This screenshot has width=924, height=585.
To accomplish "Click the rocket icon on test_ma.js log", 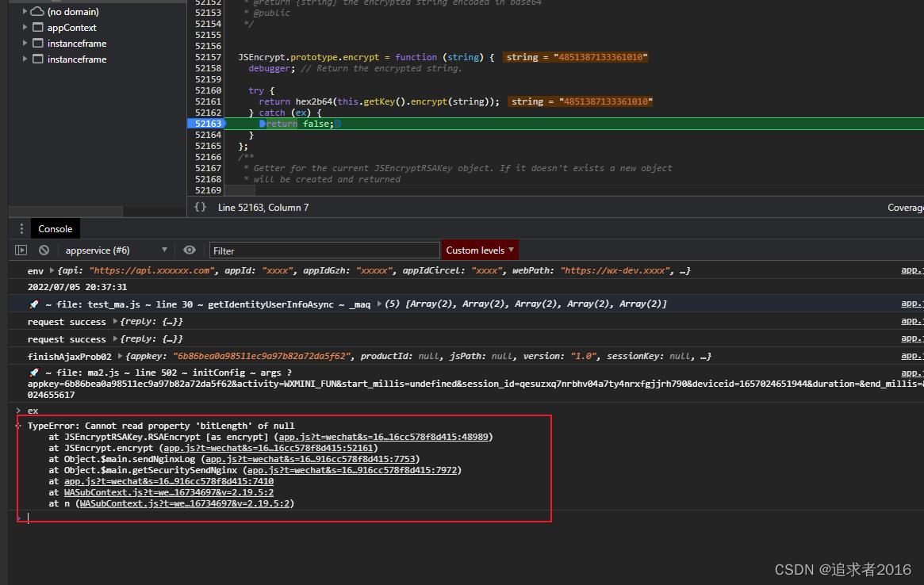I will tap(33, 304).
